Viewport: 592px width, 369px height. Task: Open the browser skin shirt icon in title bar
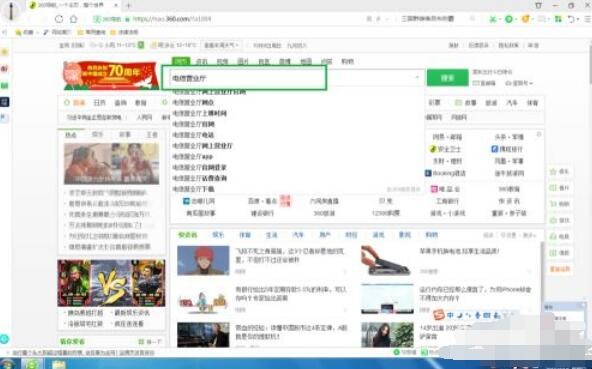tap(539, 5)
